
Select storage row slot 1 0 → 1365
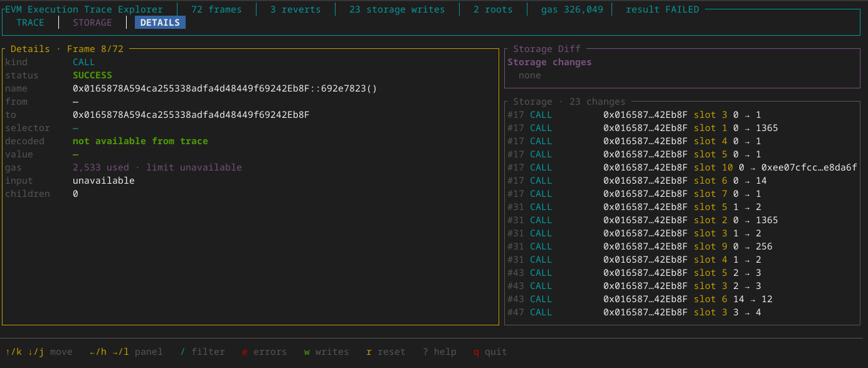(x=682, y=128)
